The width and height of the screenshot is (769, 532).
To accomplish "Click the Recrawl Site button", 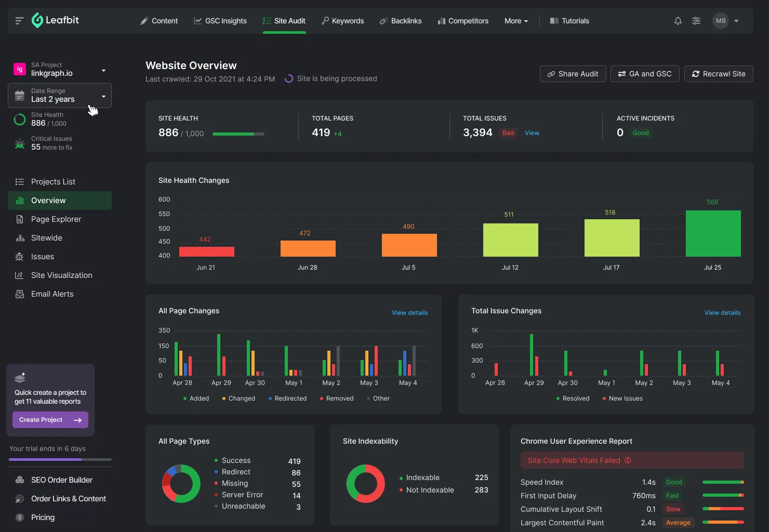I will 719,74.
